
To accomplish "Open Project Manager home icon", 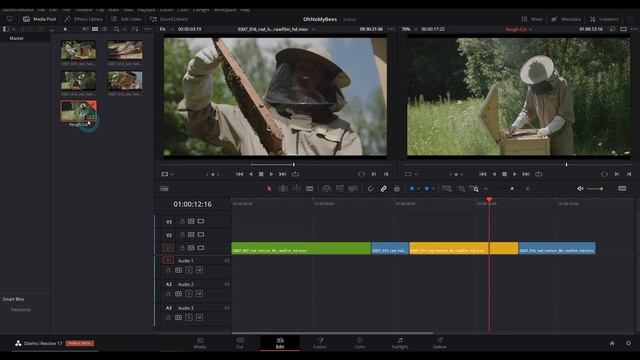I will [612, 343].
